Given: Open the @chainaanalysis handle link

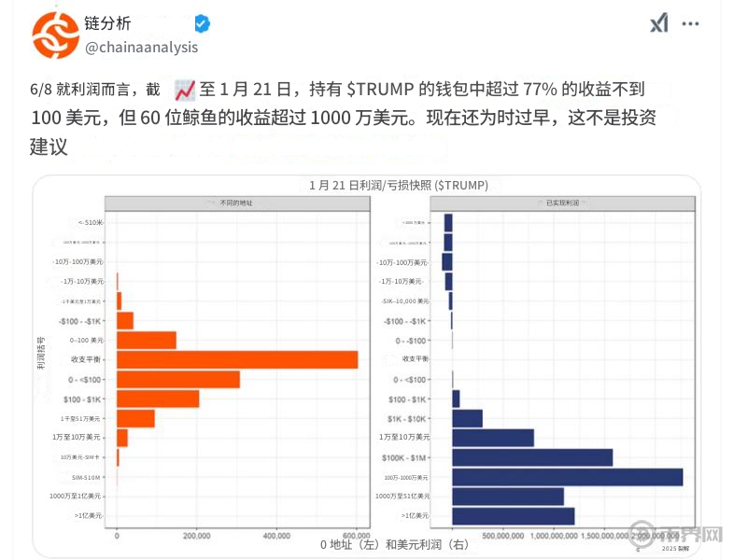Looking at the screenshot, I should point(142,48).
